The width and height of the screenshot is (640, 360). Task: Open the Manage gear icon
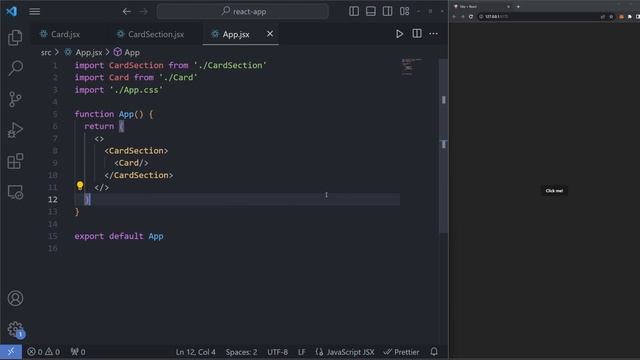click(15, 329)
